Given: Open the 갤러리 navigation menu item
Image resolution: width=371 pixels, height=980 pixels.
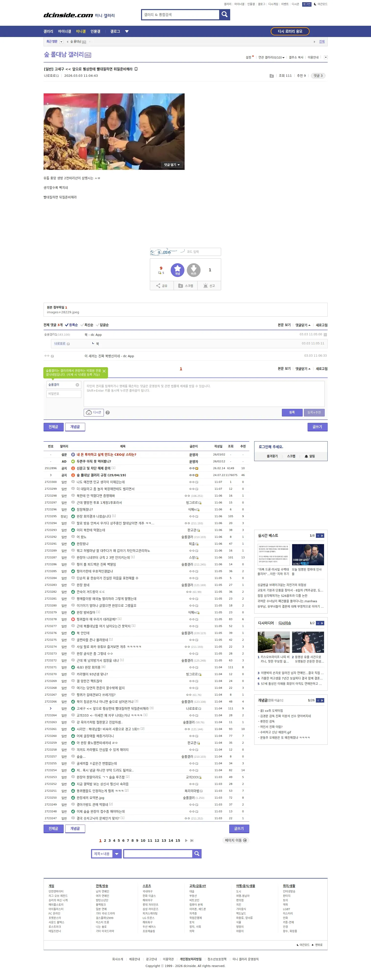Looking at the screenshot, I should click(48, 32).
